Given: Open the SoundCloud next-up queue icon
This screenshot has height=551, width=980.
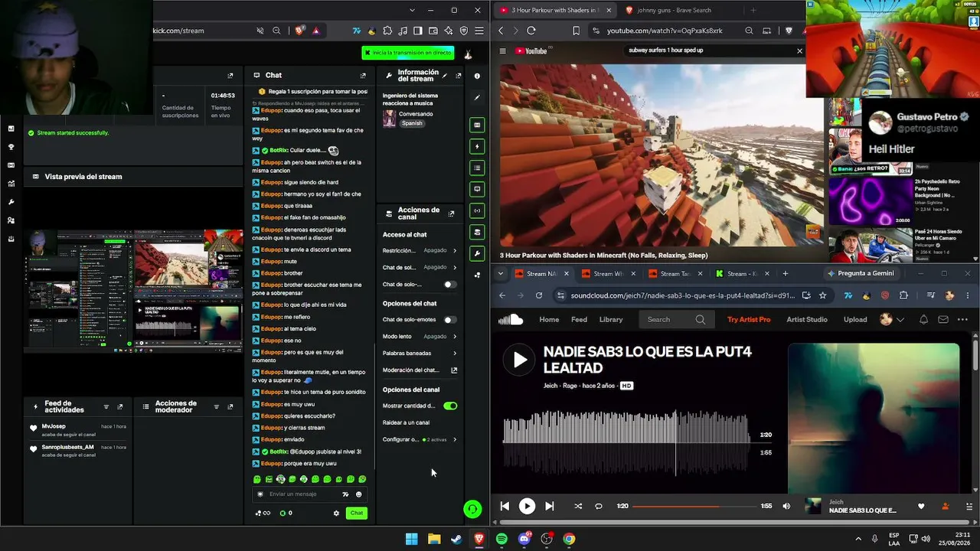Looking at the screenshot, I should coord(970,506).
